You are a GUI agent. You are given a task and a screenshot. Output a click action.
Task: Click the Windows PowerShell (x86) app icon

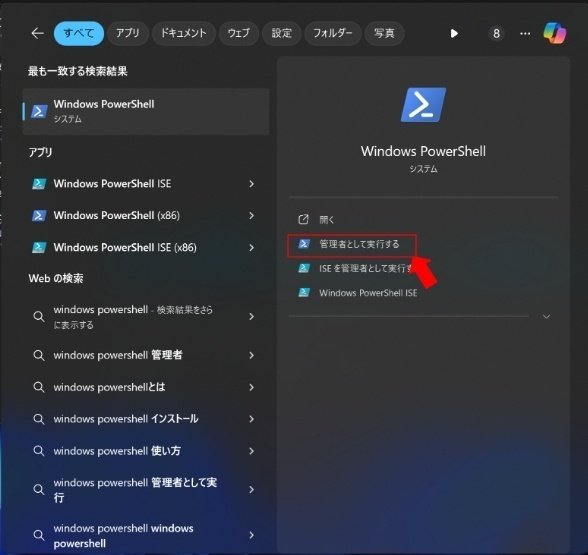click(39, 216)
